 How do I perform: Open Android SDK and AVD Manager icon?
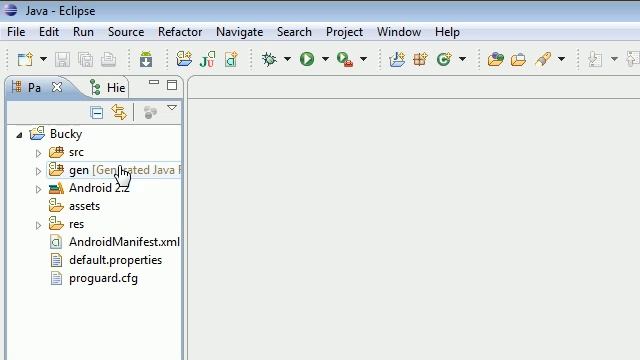click(146, 60)
